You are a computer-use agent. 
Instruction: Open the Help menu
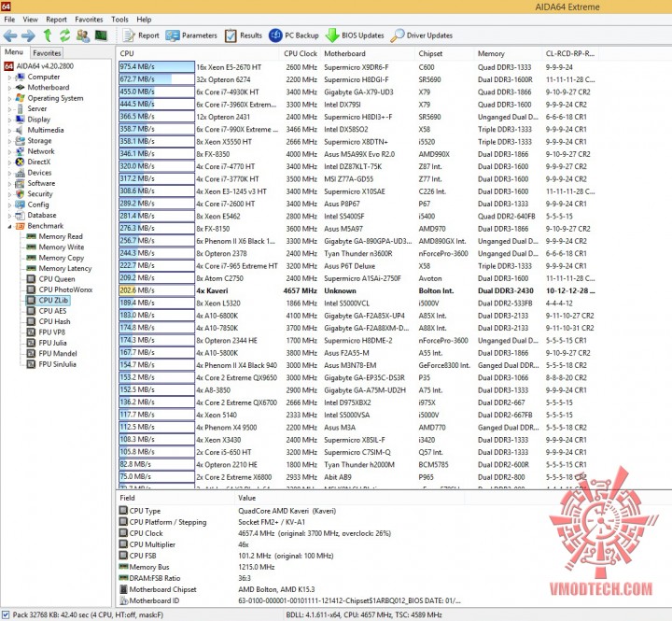(144, 20)
